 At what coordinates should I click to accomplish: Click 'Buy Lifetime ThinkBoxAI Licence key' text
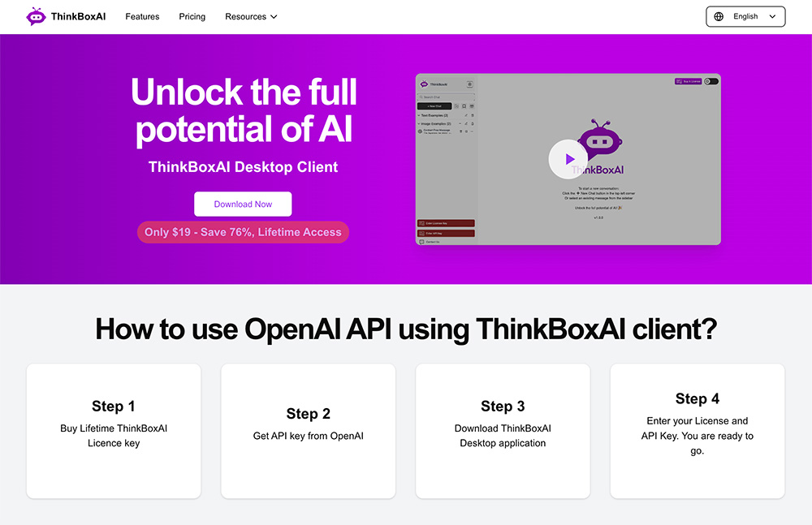click(x=114, y=436)
